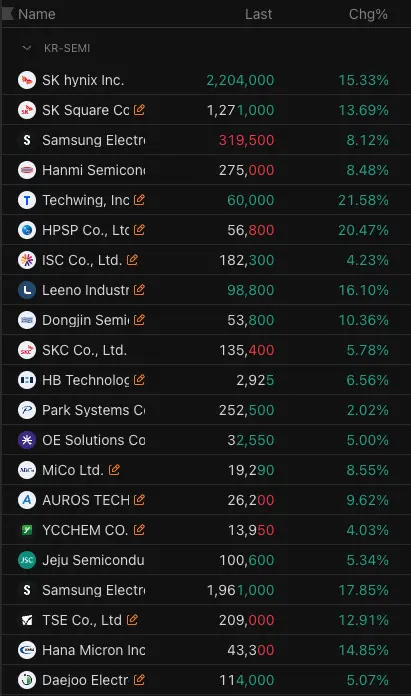Select the KR-SEMI group label
Screen dimensions: 411x696
click(x=67, y=48)
